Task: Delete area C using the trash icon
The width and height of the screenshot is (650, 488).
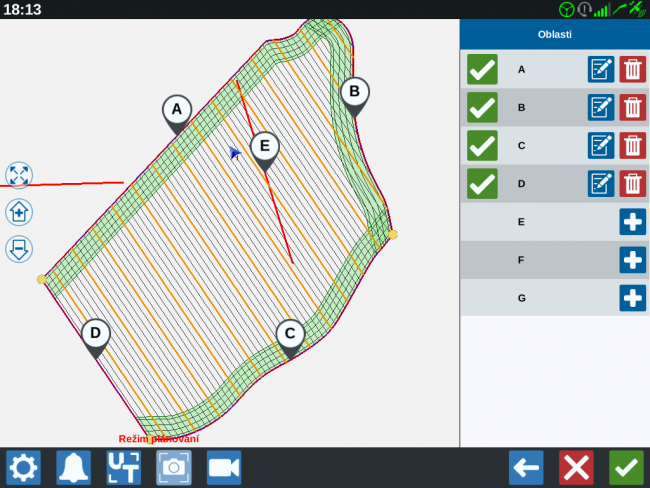Action: 633,146
